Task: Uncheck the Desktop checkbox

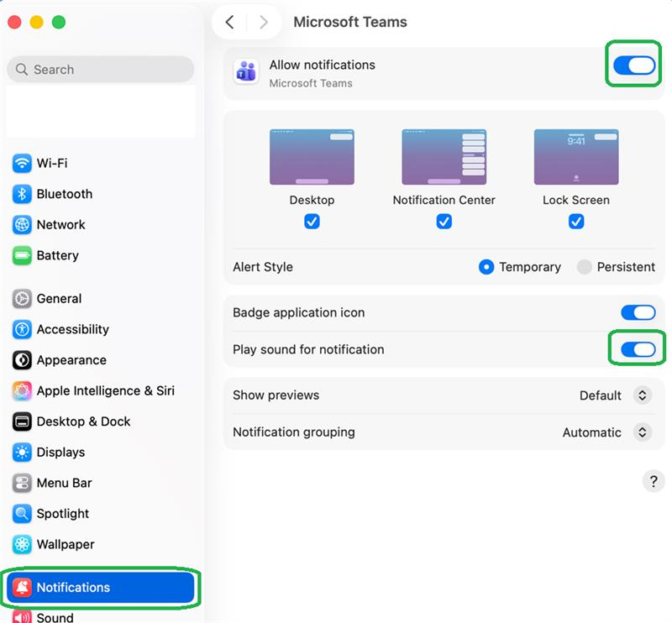Action: click(312, 222)
